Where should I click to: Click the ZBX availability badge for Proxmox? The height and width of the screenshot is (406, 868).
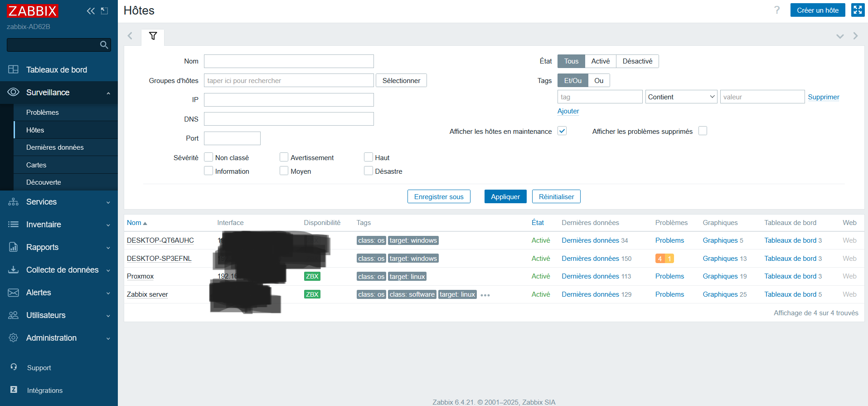click(x=312, y=276)
